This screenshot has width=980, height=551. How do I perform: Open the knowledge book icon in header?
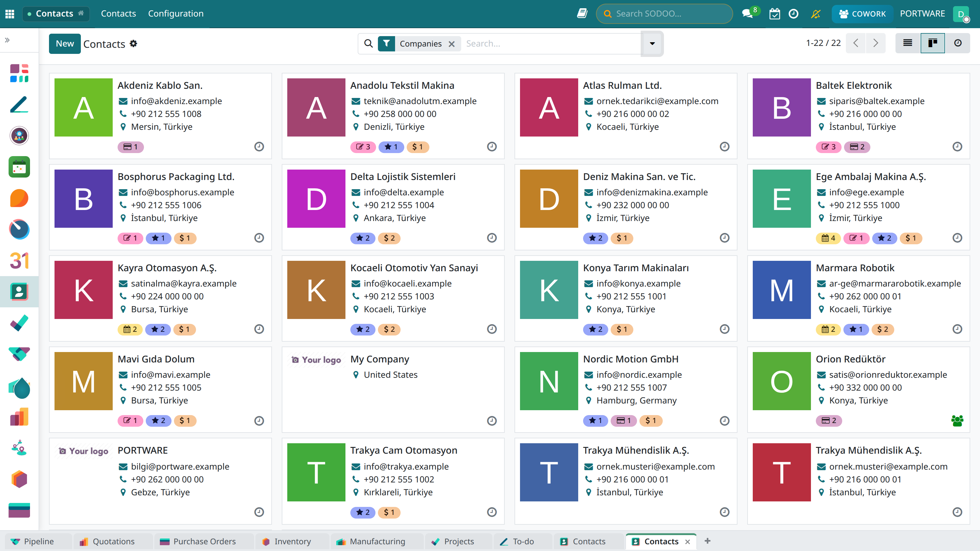pyautogui.click(x=582, y=14)
